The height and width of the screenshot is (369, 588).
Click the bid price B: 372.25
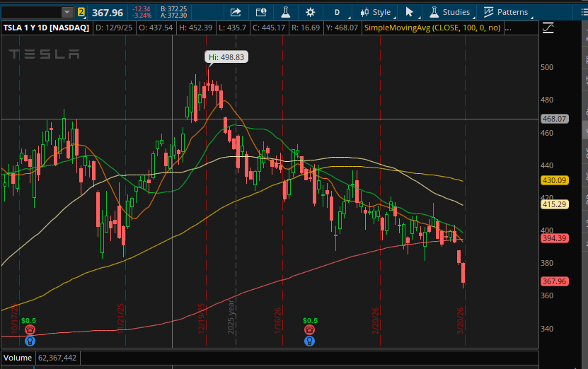coord(173,9)
